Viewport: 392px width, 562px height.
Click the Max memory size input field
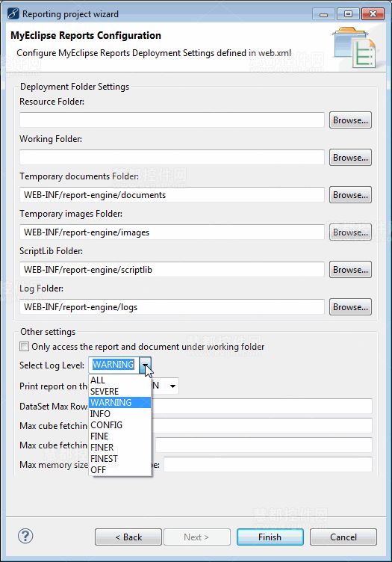[268, 465]
